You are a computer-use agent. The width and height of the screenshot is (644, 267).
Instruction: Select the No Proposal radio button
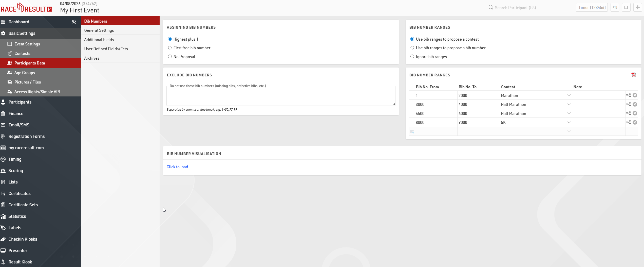(170, 57)
